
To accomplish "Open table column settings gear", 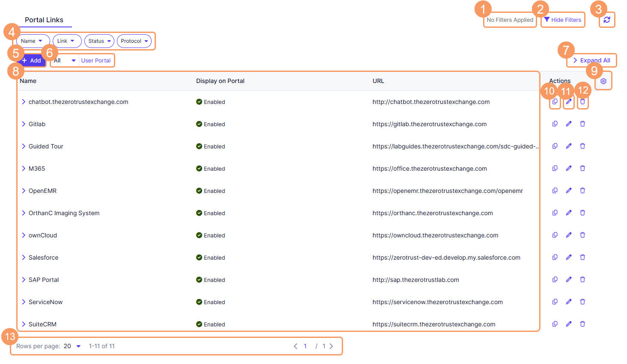I will [603, 81].
